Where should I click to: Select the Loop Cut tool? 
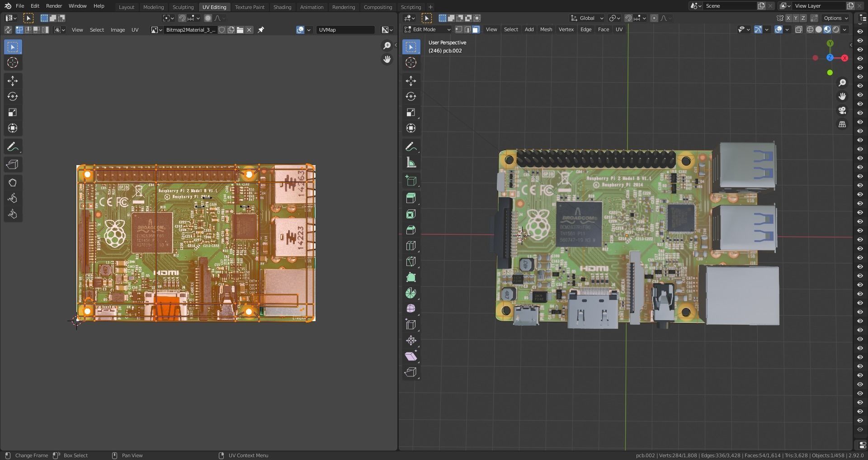click(x=411, y=246)
